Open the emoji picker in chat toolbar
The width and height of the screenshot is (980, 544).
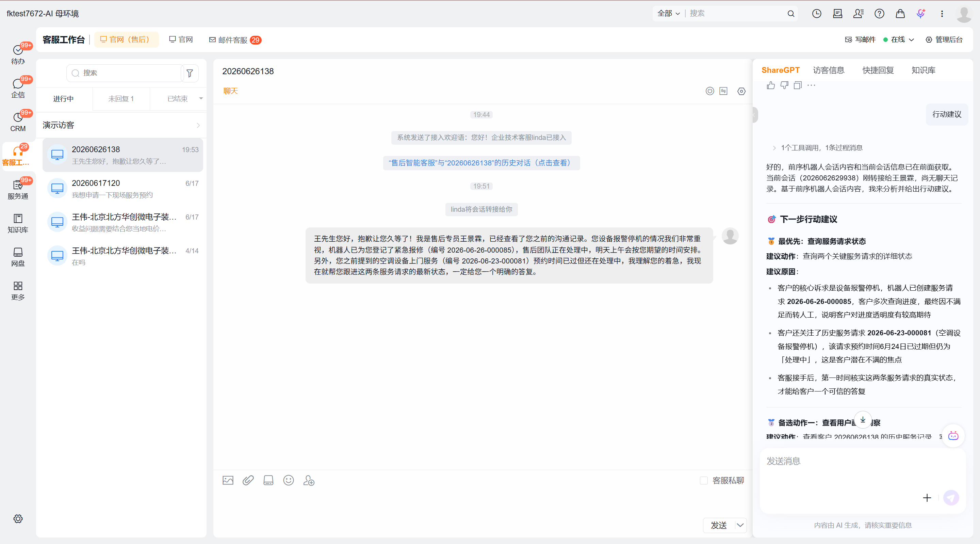tap(288, 480)
